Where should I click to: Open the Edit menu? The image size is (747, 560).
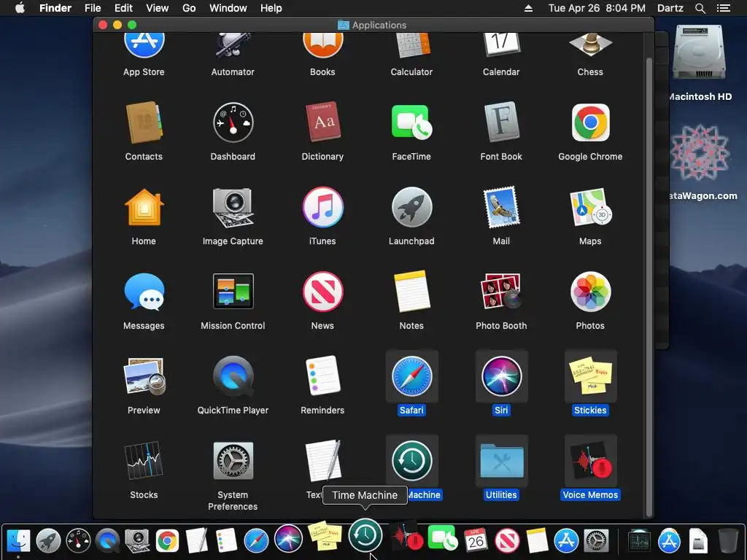tap(123, 8)
